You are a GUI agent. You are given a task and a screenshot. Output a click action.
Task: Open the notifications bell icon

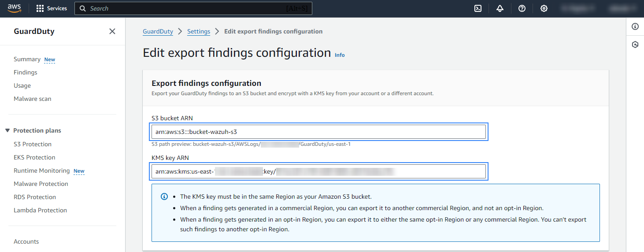[x=500, y=8]
